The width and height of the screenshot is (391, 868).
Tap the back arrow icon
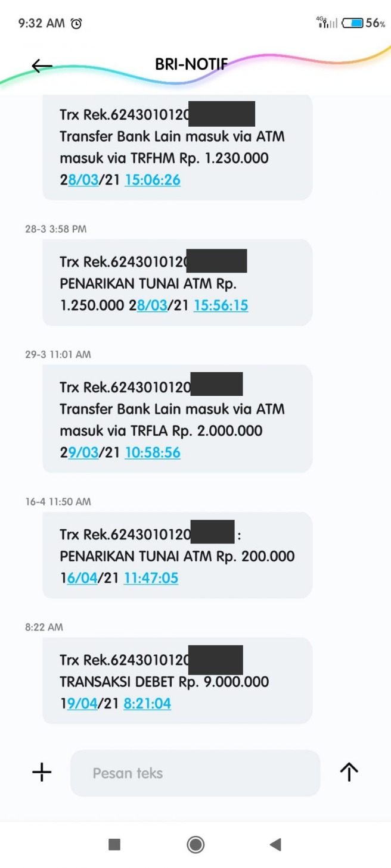tap(42, 66)
